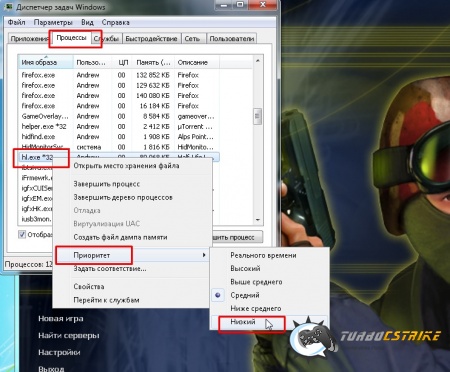Switch to the Сеть tab

pos(192,39)
